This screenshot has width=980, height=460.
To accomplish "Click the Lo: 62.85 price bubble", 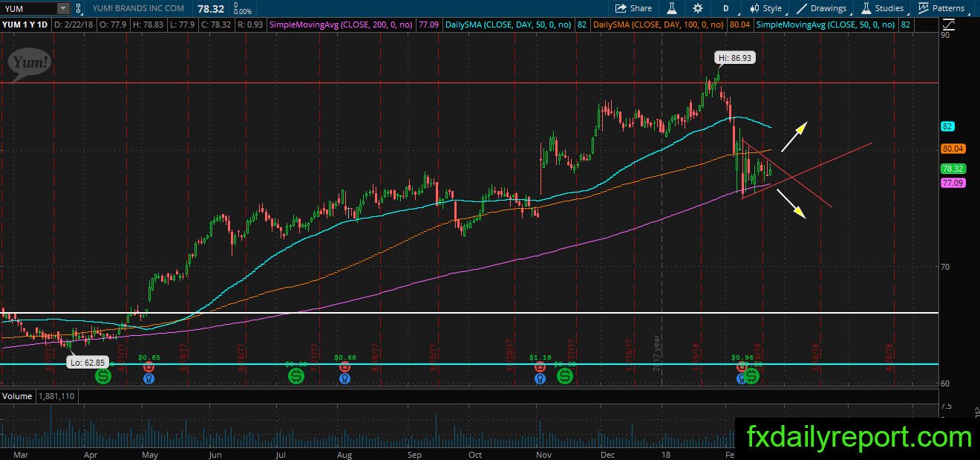I will [87, 363].
